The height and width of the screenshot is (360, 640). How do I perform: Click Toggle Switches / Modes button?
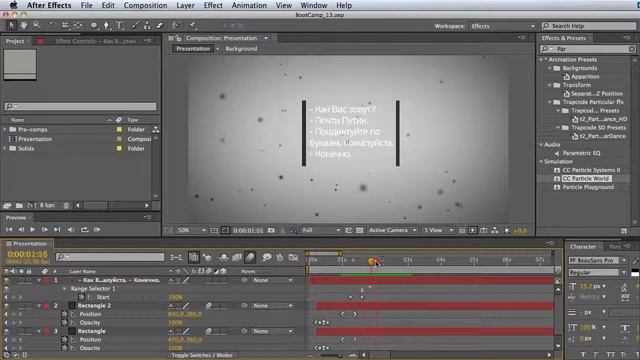202,355
